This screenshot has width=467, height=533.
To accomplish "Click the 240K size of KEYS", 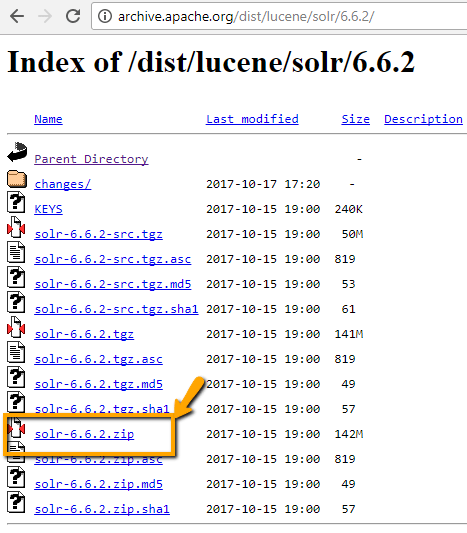I will point(349,209).
